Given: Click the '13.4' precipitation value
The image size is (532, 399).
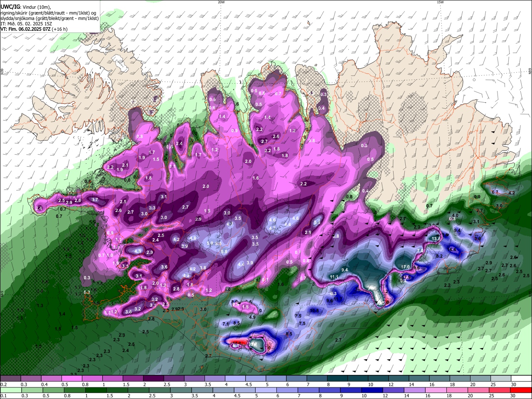Looking at the screenshot, I should 436,239.
